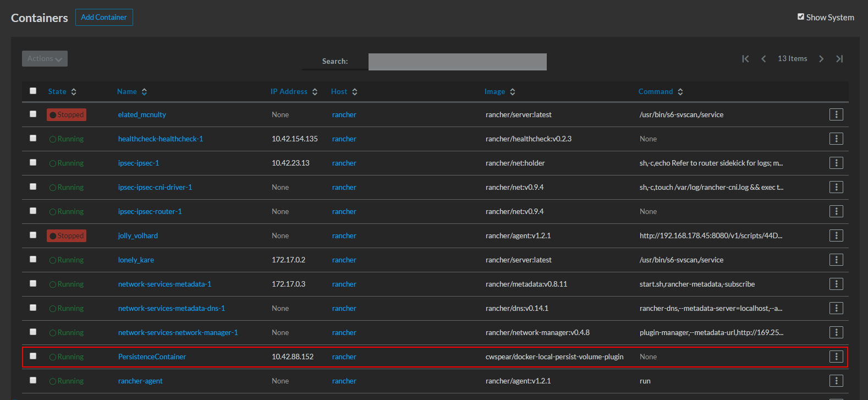Image resolution: width=868 pixels, height=400 pixels.
Task: Select checkbox for ipsec-ipsec-cni-driver-1 container
Action: click(x=33, y=187)
